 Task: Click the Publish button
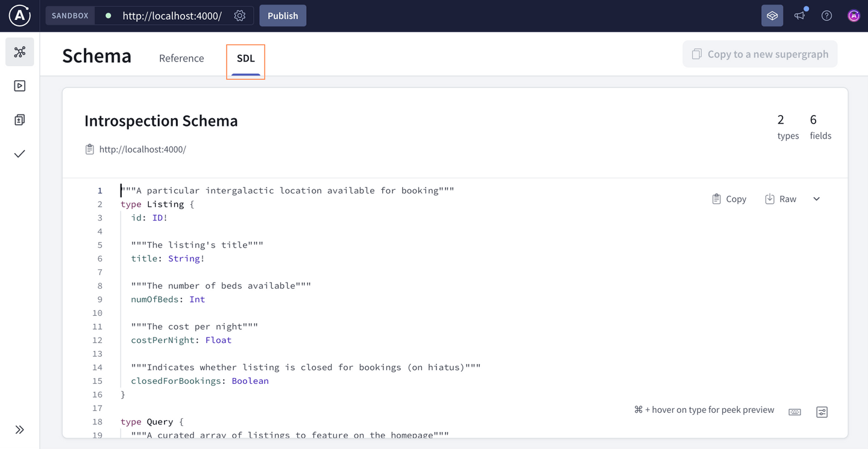pos(283,16)
